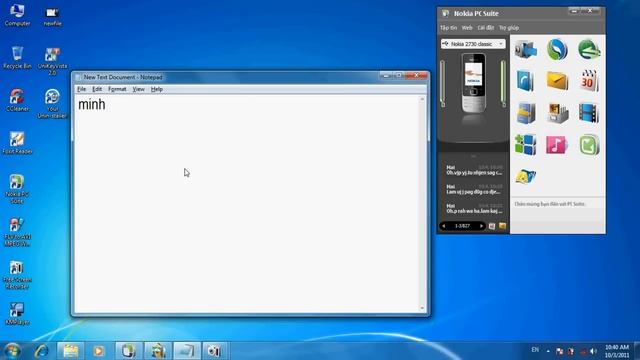Switch to the Notepad taskbar button

[x=187, y=351]
